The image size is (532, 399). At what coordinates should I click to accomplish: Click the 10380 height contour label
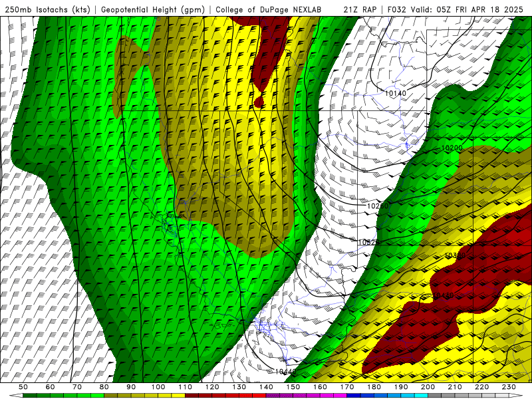point(455,255)
